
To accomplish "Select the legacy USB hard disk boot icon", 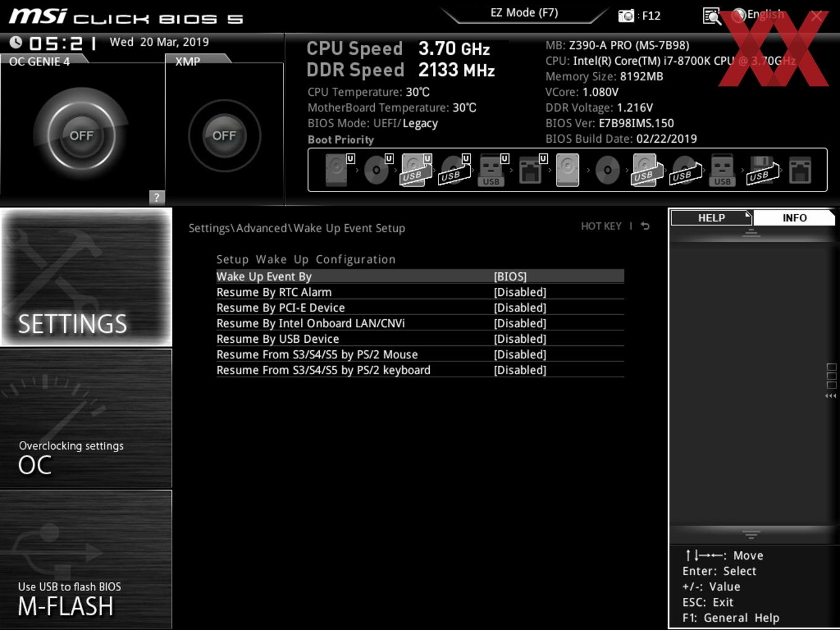I will [x=646, y=170].
